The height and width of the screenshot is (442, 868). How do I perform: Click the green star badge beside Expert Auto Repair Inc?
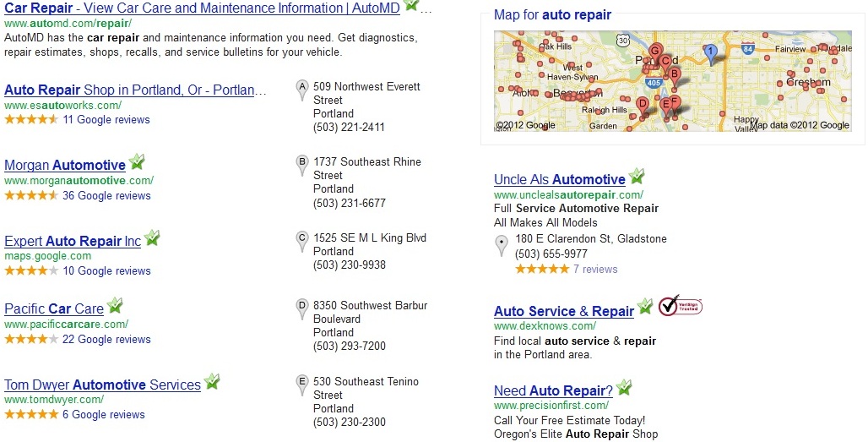coord(152,237)
